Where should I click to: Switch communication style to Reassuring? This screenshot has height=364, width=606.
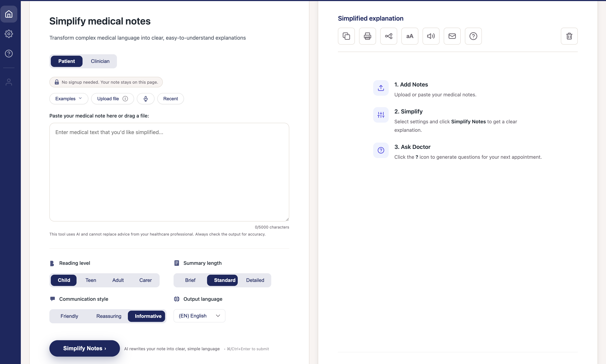108,316
